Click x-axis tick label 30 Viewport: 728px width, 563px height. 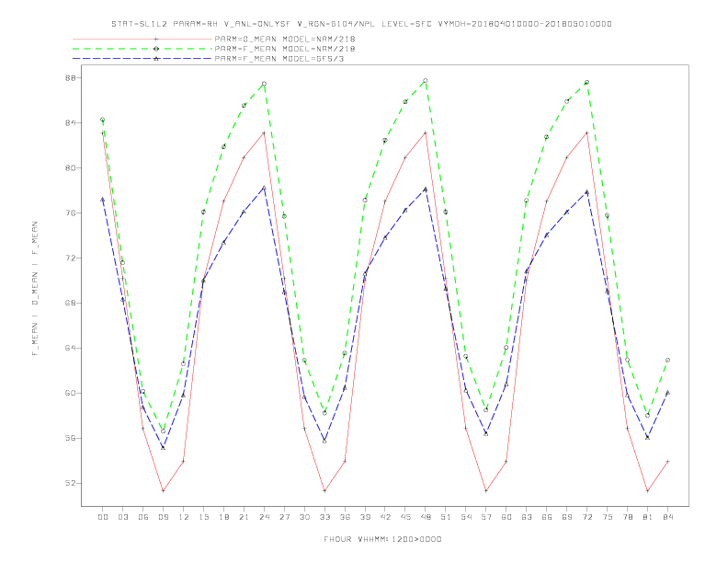coord(304,517)
